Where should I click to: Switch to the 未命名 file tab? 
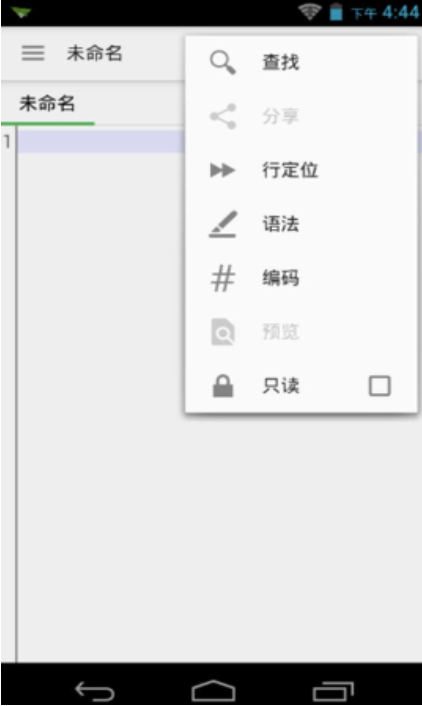pyautogui.click(x=47, y=104)
